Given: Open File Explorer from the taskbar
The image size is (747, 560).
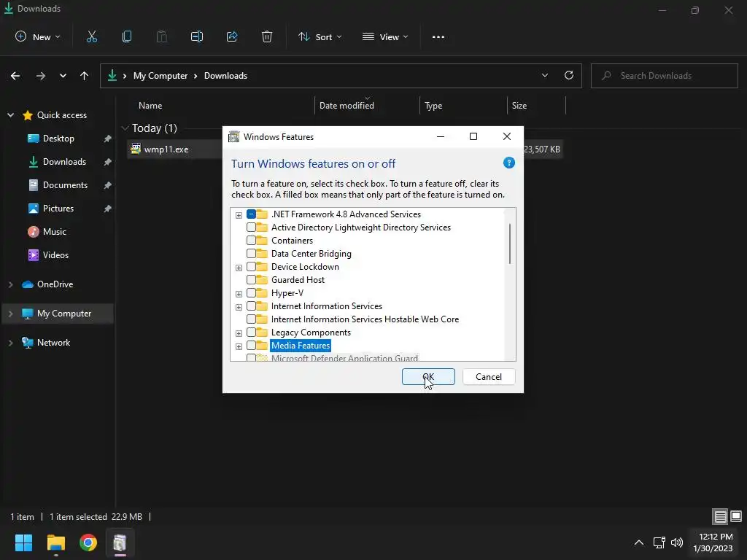Looking at the screenshot, I should point(55,542).
